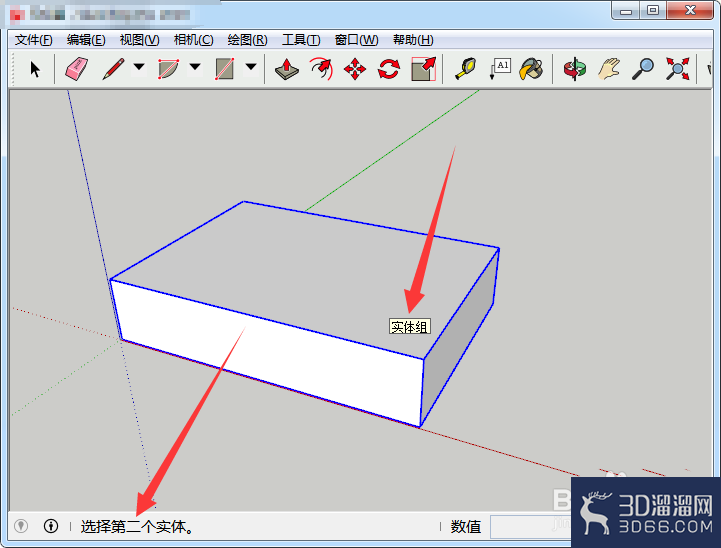The image size is (721, 548).
Task: Select the Rectangle shape tool
Action: click(x=224, y=69)
